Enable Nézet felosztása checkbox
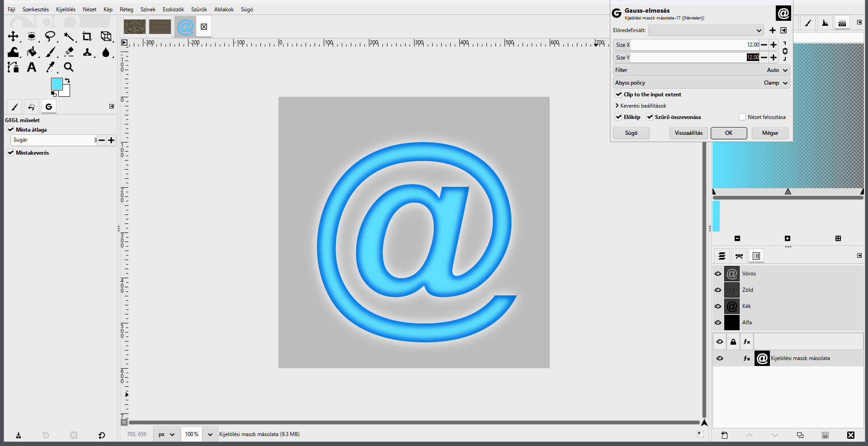Image resolution: width=868 pixels, height=446 pixels. tap(742, 117)
